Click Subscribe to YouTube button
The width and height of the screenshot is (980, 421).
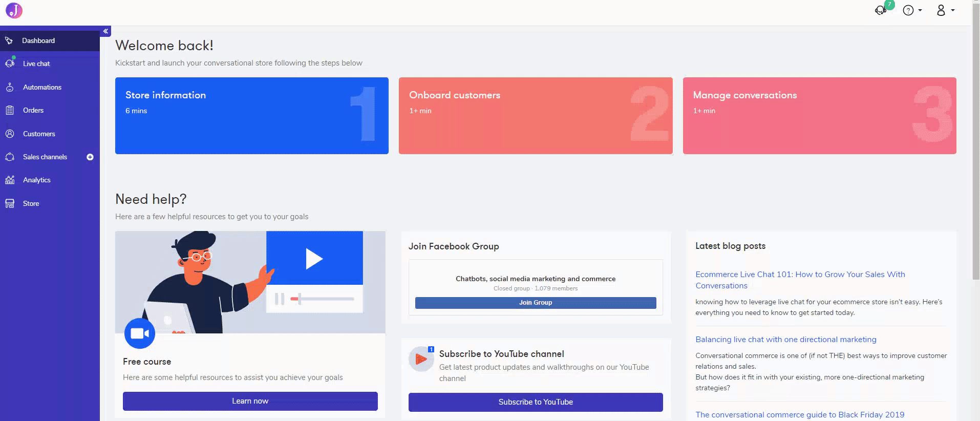click(x=536, y=402)
